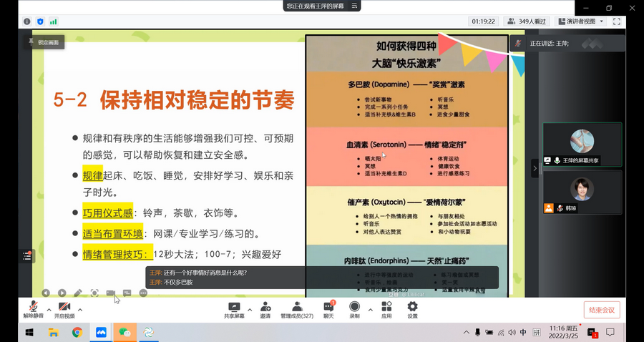Open 管理成员(327) members panel
The height and width of the screenshot is (342, 644).
pyautogui.click(x=297, y=310)
